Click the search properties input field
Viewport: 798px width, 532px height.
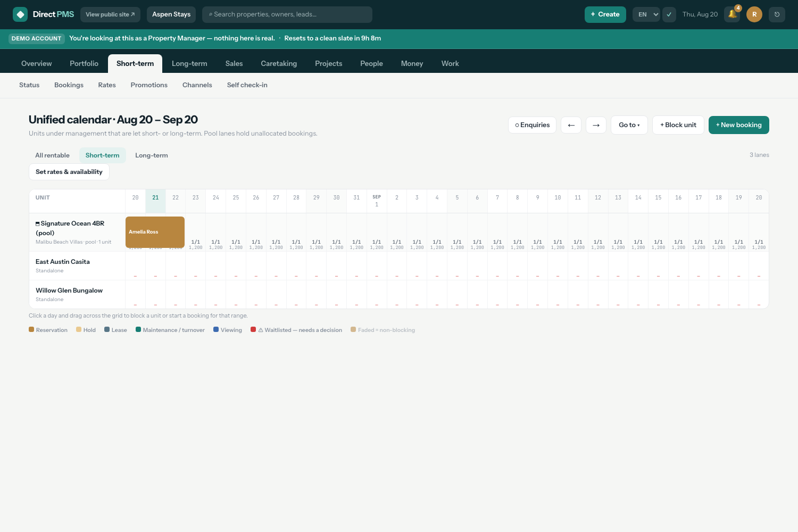287,14
